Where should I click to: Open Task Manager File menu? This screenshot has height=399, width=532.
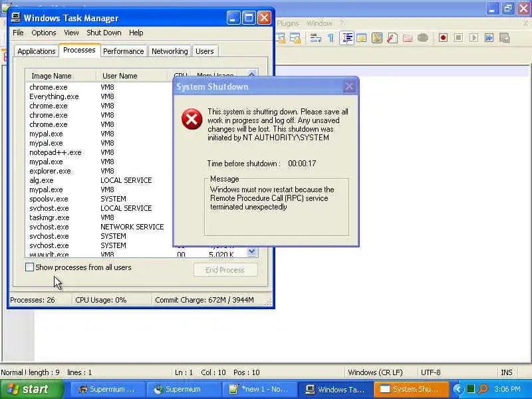pyautogui.click(x=18, y=33)
